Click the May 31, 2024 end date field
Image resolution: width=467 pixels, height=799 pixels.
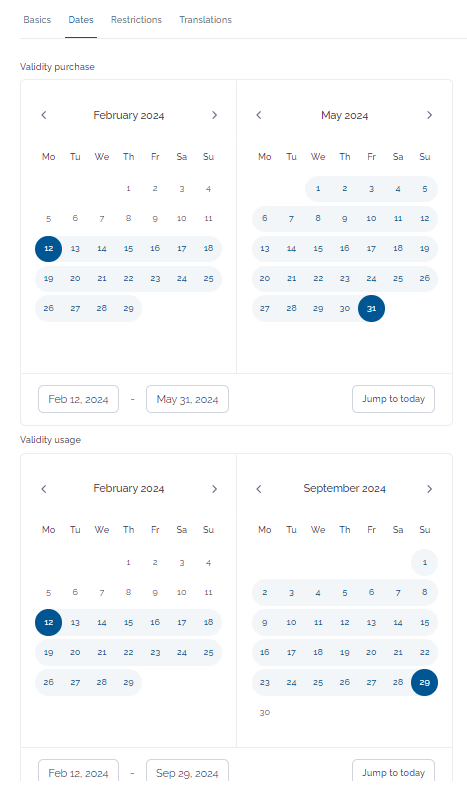point(187,399)
